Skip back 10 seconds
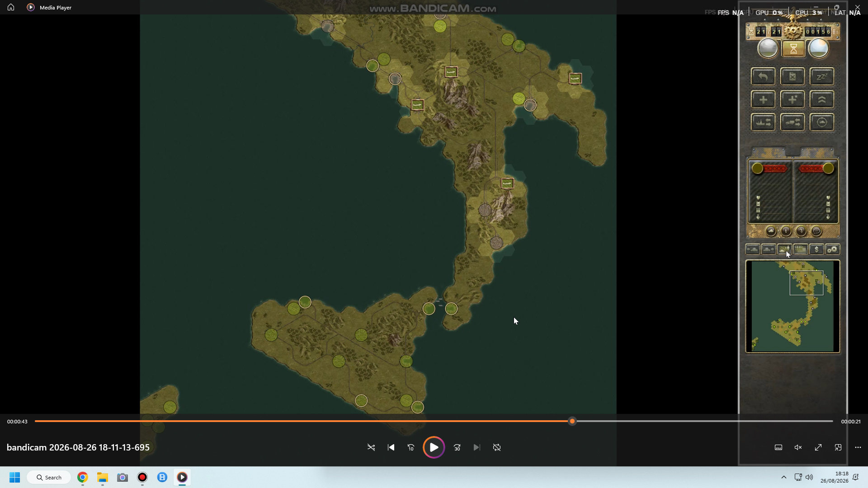868x488 pixels. (x=411, y=447)
